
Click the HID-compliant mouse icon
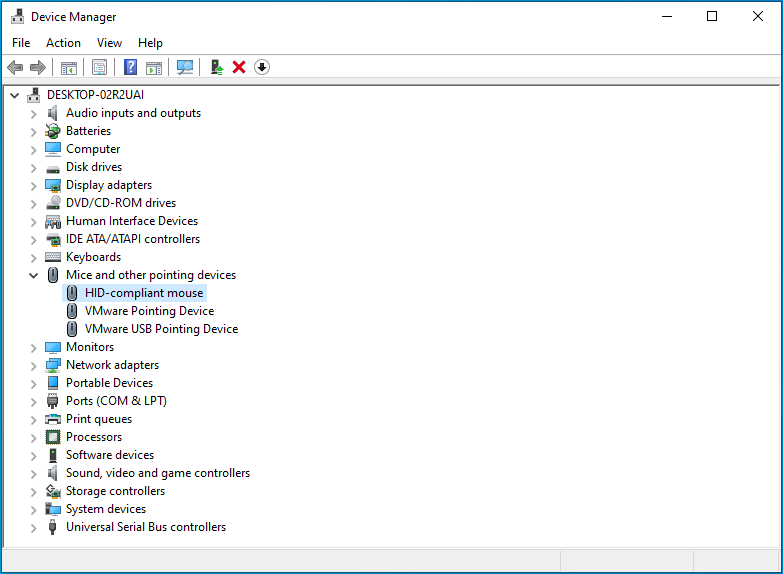coord(72,293)
